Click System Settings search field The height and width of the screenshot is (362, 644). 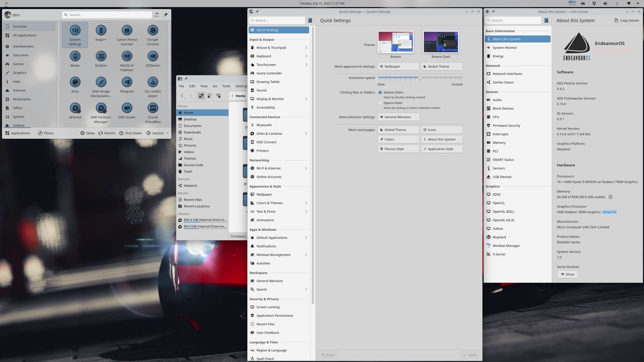(x=277, y=20)
